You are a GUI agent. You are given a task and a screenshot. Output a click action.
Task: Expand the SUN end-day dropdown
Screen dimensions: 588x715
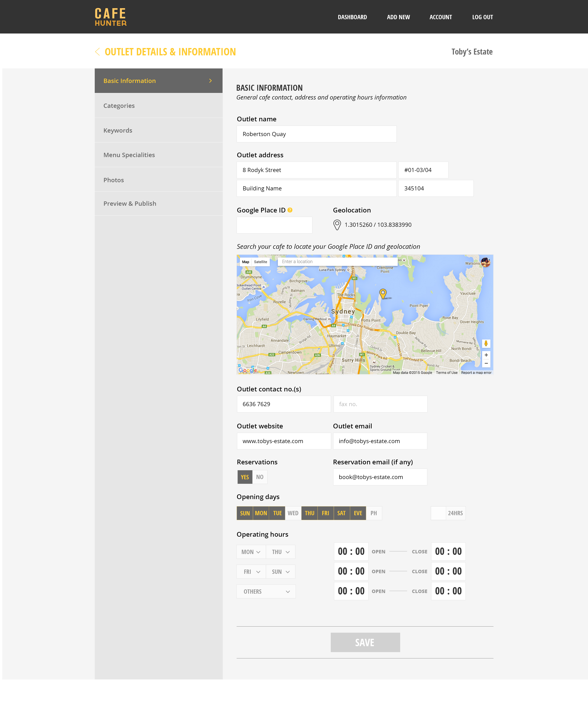[281, 572]
